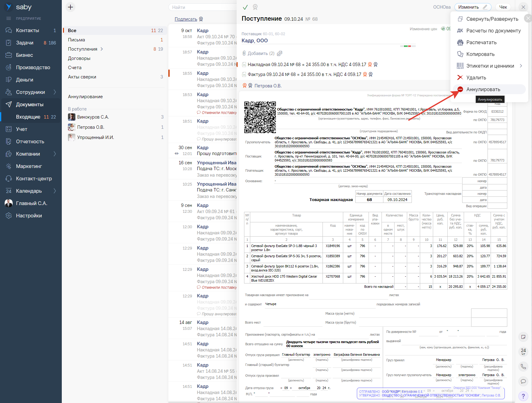Click the paperclip icon next to Добавить

point(244,53)
